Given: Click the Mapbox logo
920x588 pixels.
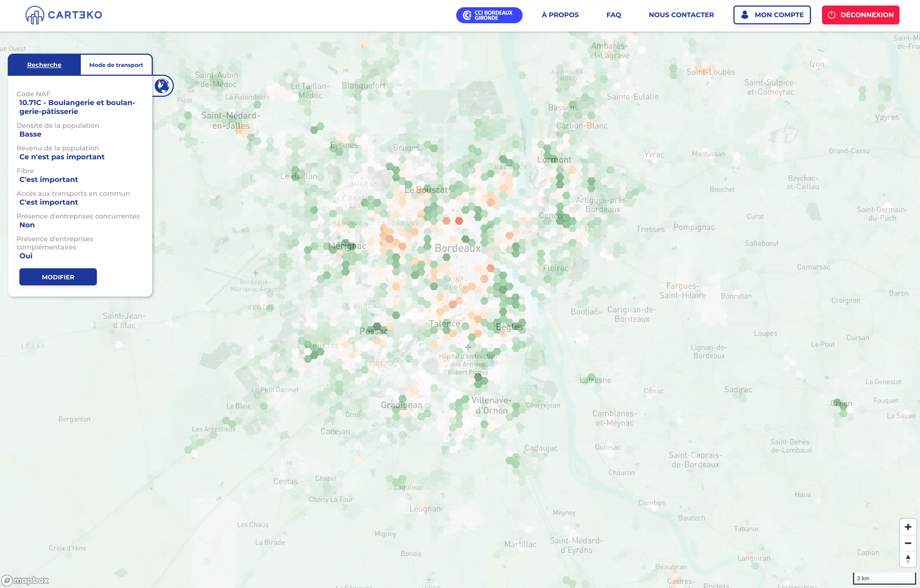Looking at the screenshot, I should (25, 580).
